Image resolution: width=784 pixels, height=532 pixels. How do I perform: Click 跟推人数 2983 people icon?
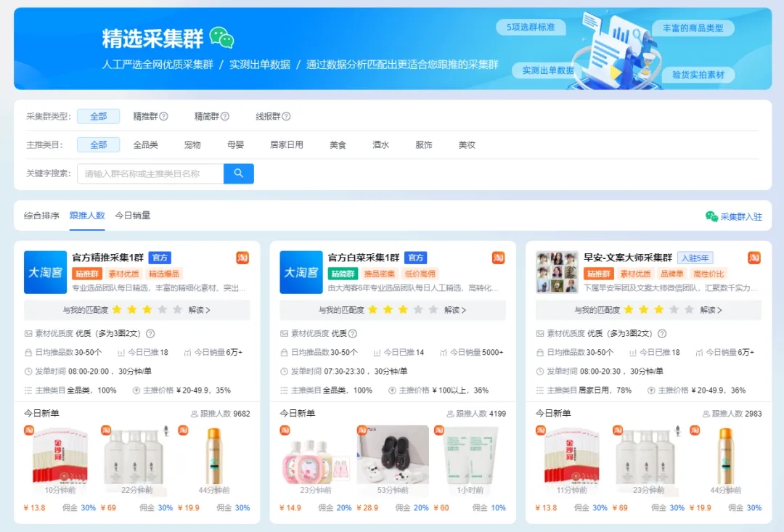(706, 414)
